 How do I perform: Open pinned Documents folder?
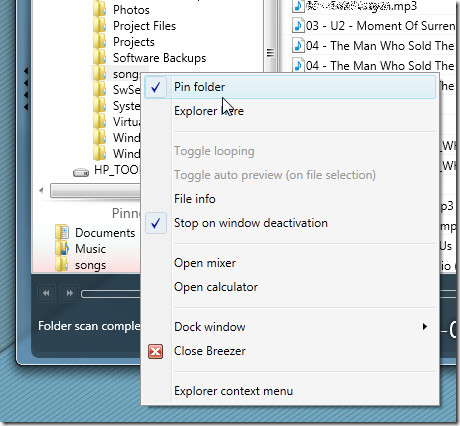pos(105,233)
